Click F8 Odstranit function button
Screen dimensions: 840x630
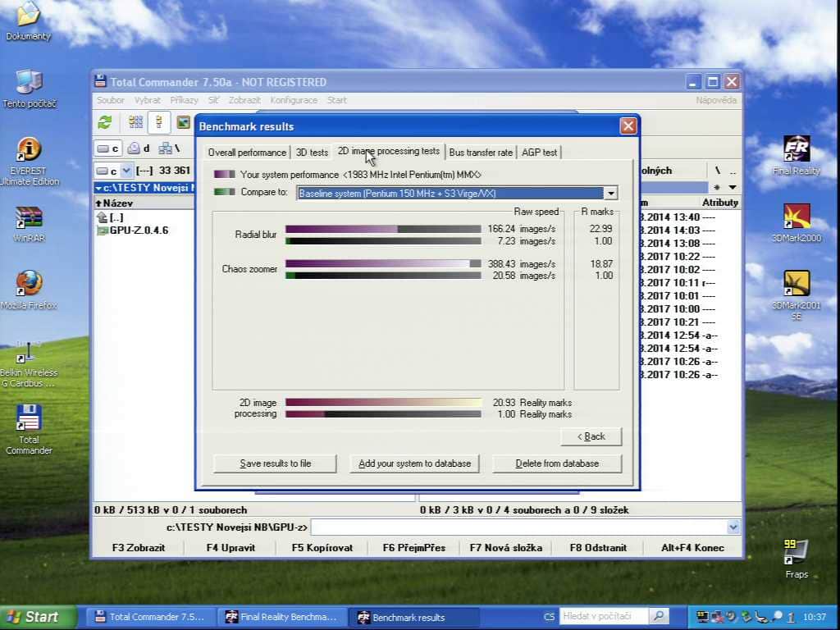tap(598, 548)
